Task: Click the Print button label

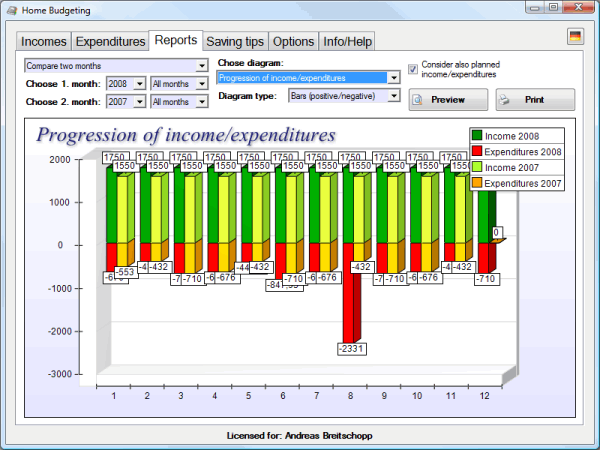Action: pos(534,100)
